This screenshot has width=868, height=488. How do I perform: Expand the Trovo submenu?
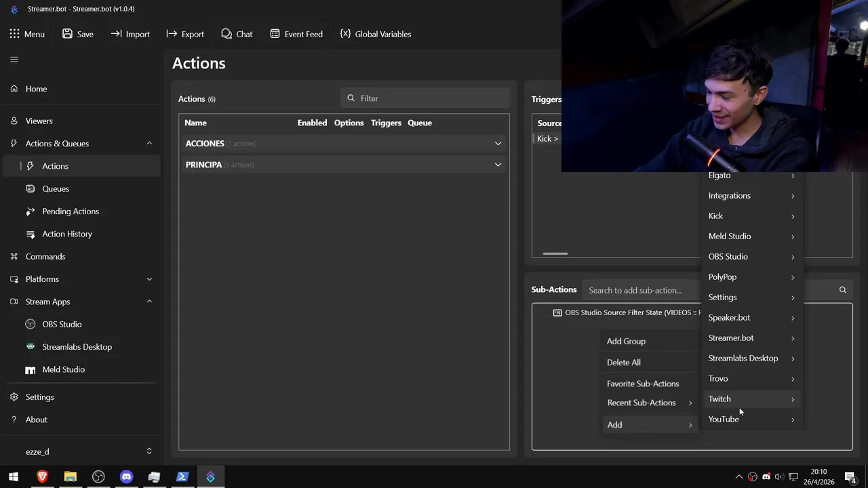pyautogui.click(x=751, y=378)
